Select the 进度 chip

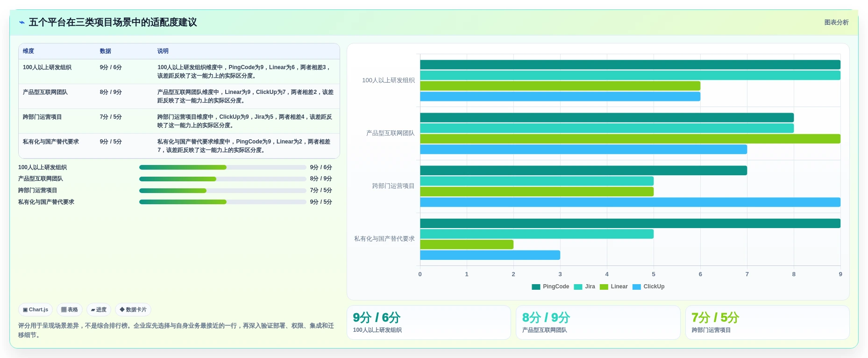99,309
